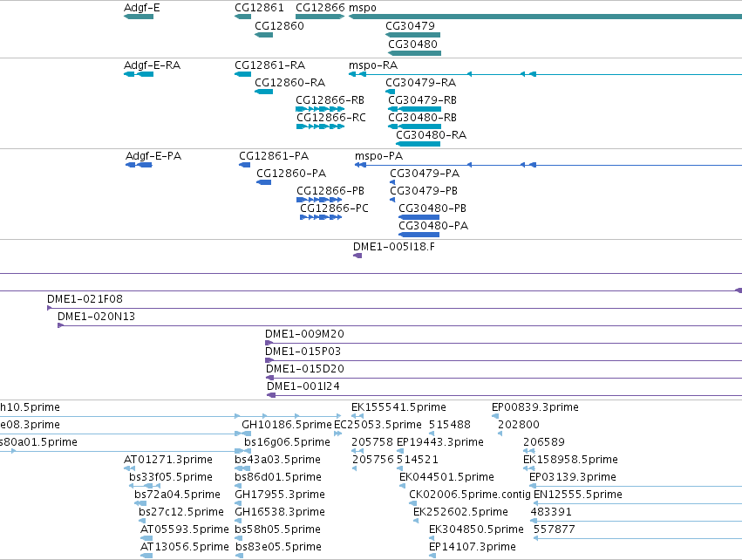Image resolution: width=742 pixels, height=560 pixels.
Task: Select the EK044501.5prime EST
Action: 403,486
